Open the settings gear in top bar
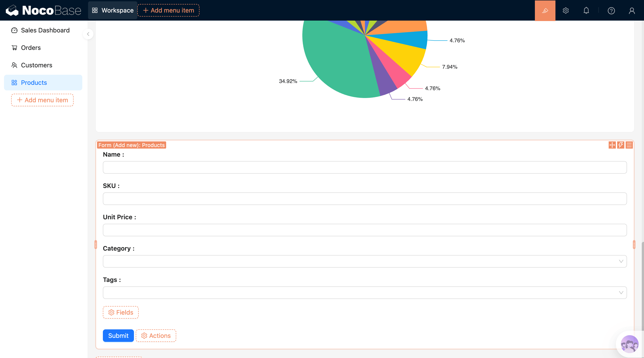 coord(566,11)
